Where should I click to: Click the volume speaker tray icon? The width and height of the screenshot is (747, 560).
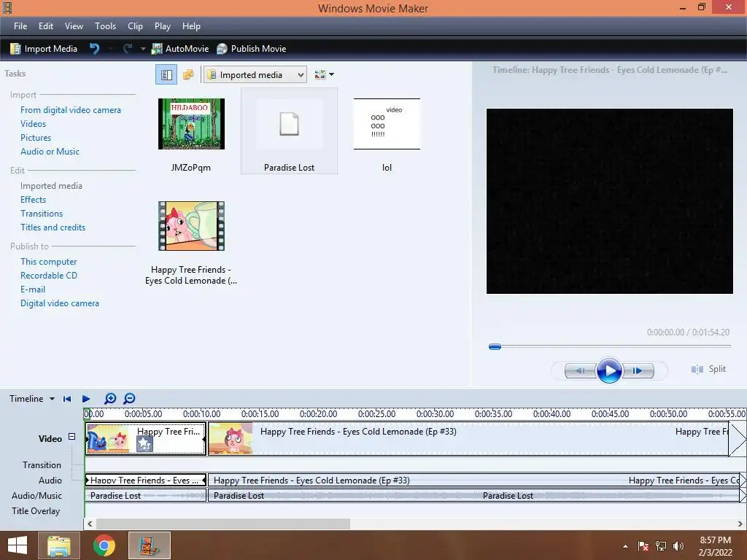click(678, 546)
